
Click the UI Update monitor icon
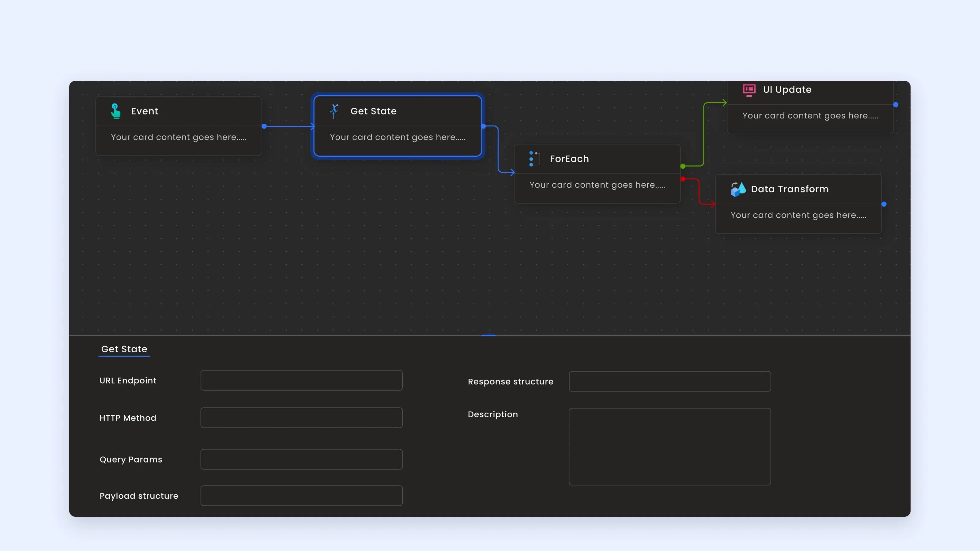749,90
